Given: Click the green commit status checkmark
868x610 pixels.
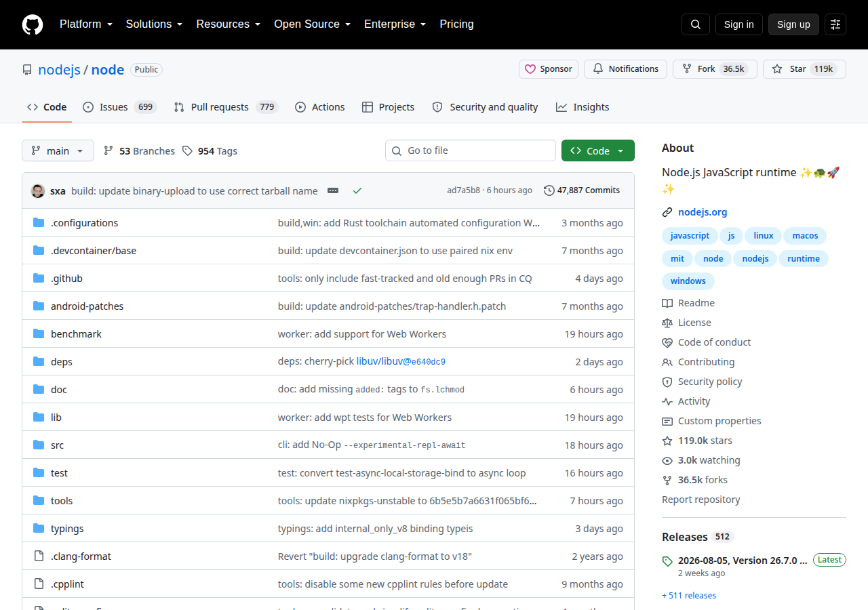Looking at the screenshot, I should click(357, 191).
